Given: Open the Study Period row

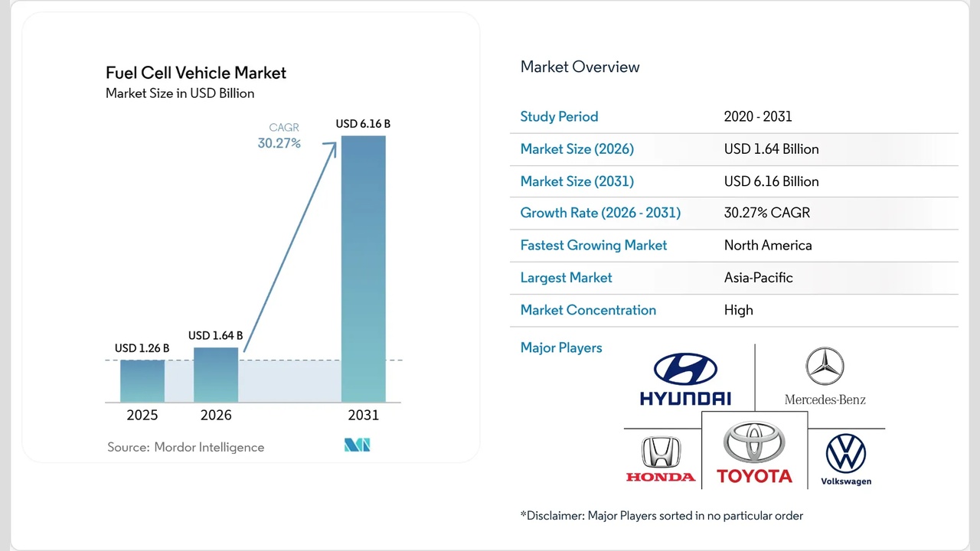Looking at the screenshot, I should tap(559, 116).
